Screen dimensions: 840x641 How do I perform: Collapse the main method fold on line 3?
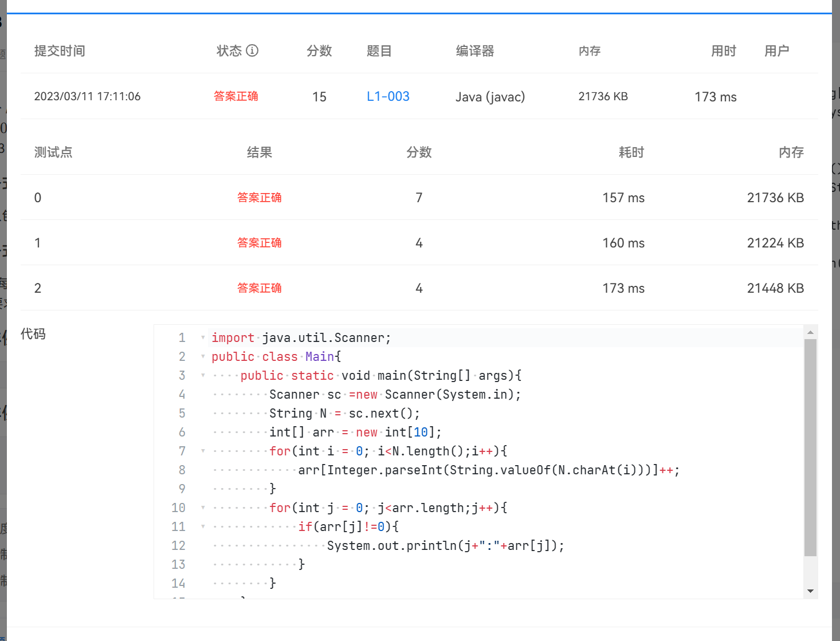pyautogui.click(x=203, y=376)
